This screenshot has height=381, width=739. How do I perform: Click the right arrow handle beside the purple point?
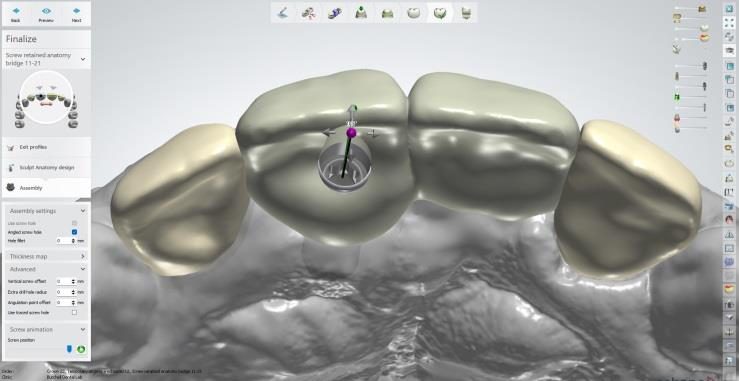point(373,133)
